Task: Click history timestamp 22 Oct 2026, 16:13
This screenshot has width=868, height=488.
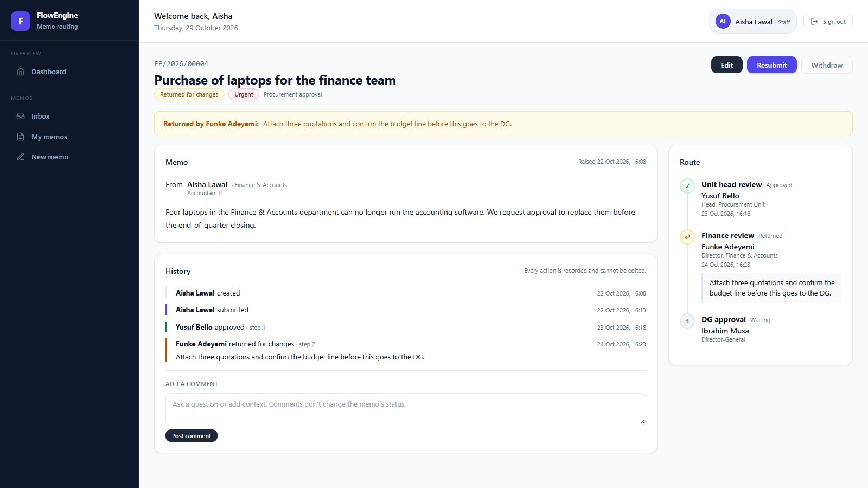Action: pyautogui.click(x=622, y=310)
